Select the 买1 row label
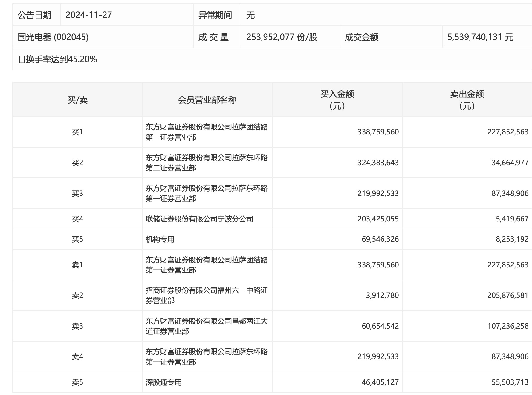 coord(77,132)
